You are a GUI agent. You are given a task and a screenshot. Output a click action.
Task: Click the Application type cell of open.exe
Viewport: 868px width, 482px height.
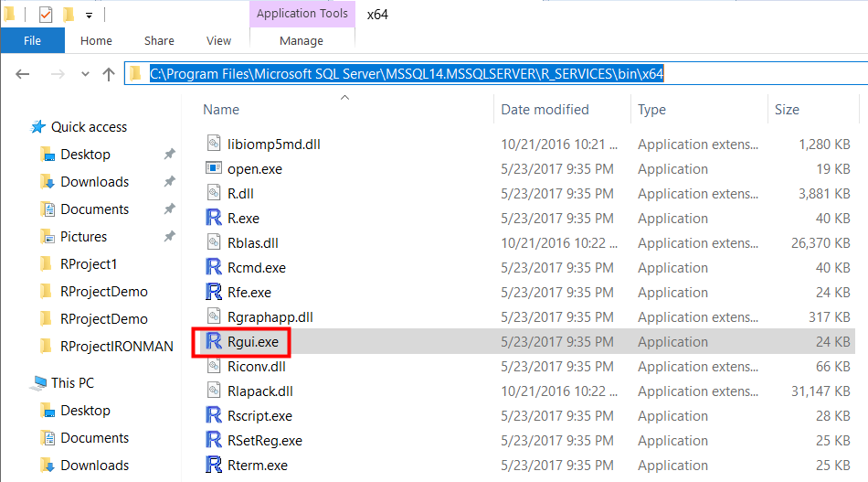point(672,169)
